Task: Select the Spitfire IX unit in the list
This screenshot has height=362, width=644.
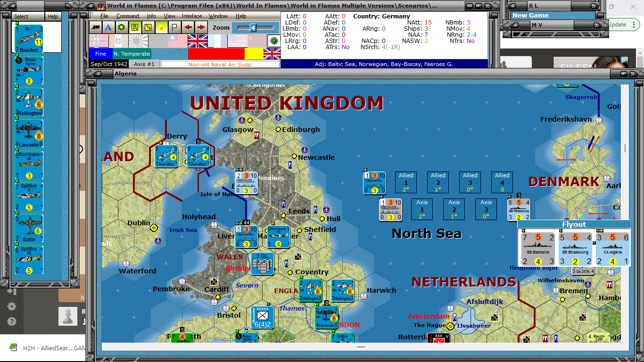Action: (29, 197)
